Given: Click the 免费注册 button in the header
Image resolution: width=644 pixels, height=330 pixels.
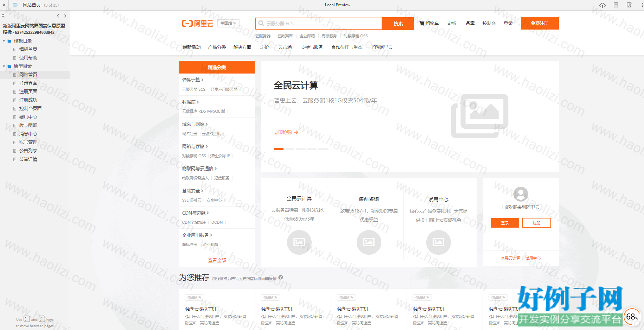Looking at the screenshot, I should tap(540, 23).
